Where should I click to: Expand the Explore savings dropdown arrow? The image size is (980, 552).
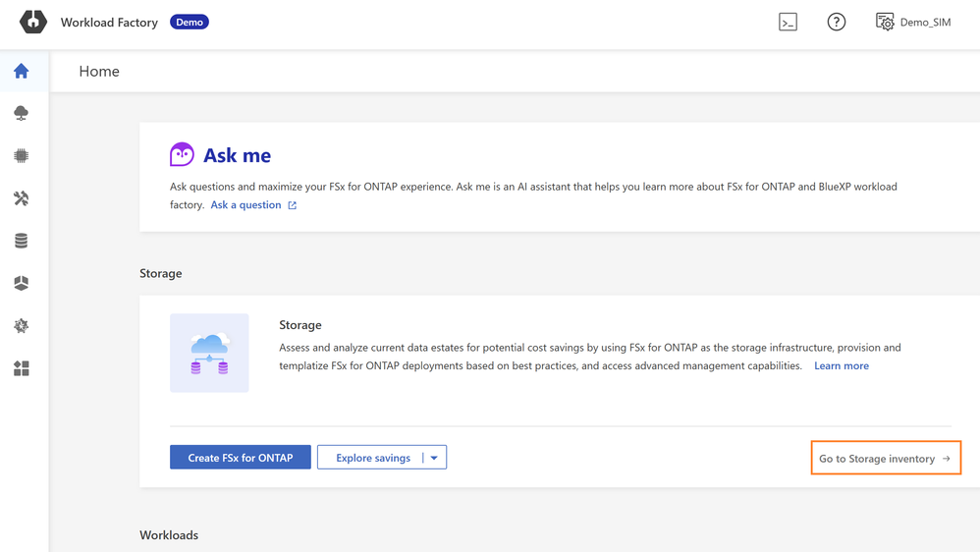coord(434,458)
